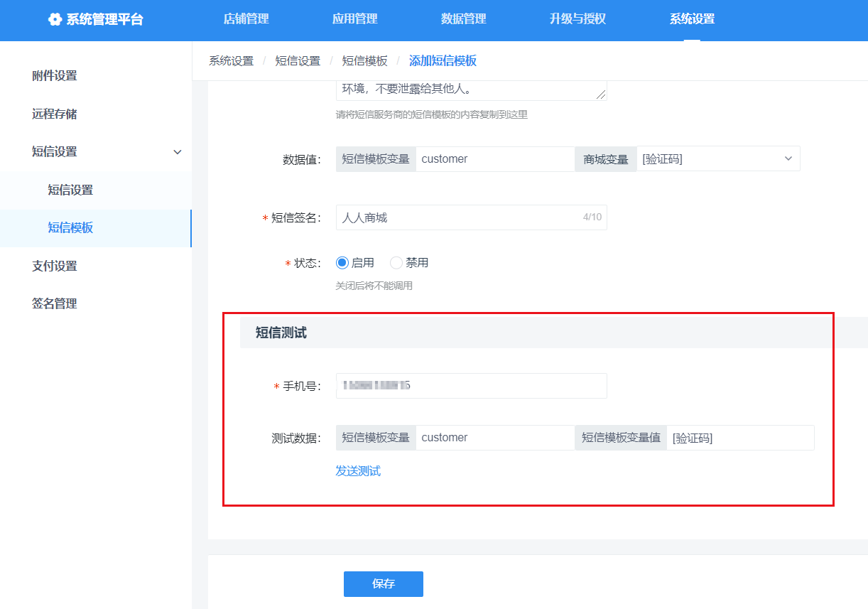Screen dimensions: 868x609
Task: Select the 禁用 radio button
Action: click(x=396, y=263)
